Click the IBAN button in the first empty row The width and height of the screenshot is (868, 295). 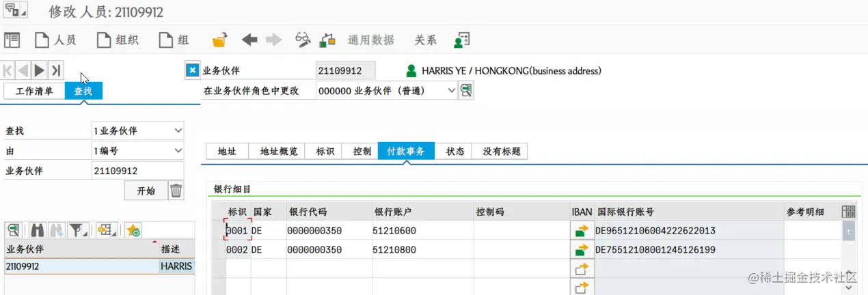point(582,269)
